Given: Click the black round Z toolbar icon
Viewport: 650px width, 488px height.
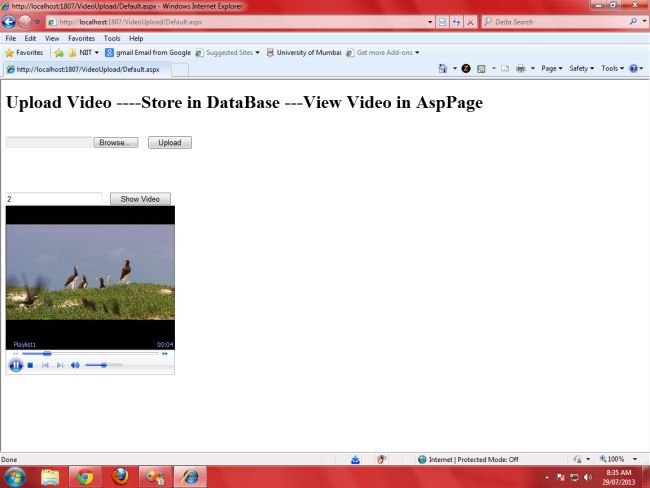Looking at the screenshot, I should point(466,68).
